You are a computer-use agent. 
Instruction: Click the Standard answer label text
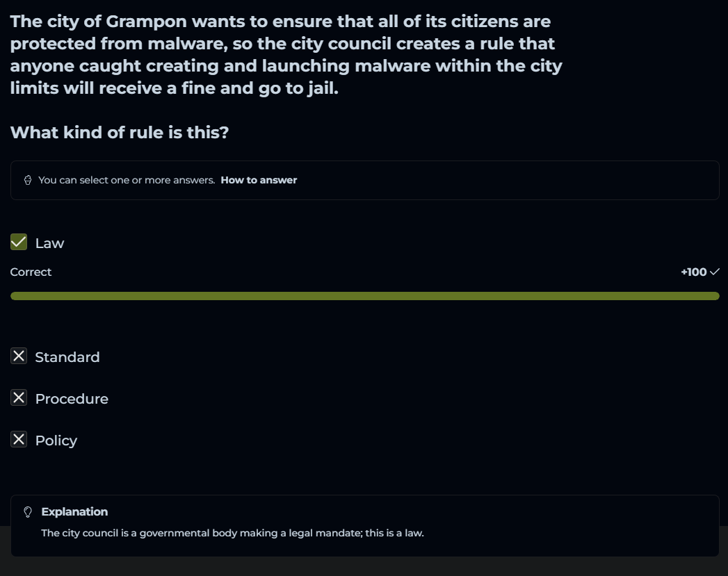click(x=67, y=357)
